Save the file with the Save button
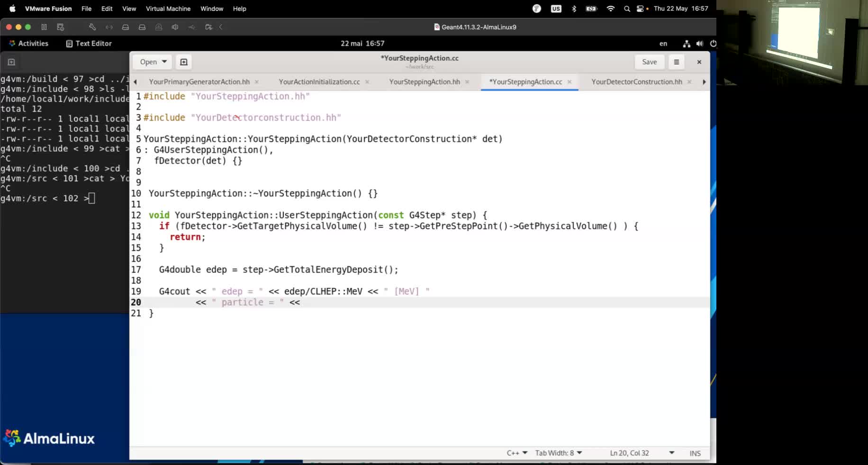The height and width of the screenshot is (465, 868). (x=649, y=62)
